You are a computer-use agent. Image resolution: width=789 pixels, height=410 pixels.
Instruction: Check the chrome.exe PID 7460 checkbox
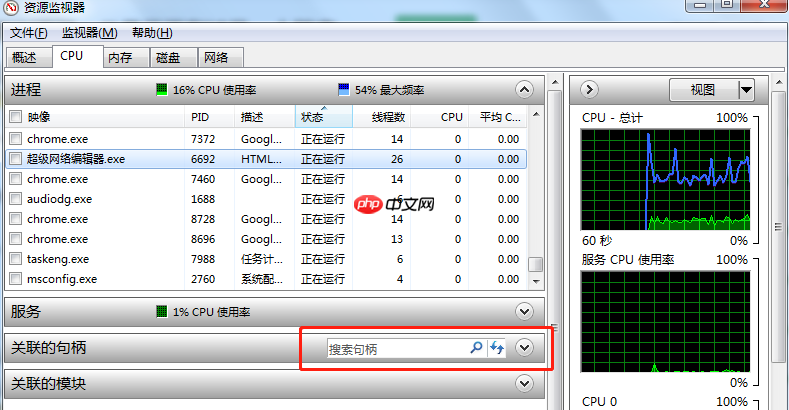point(16,179)
